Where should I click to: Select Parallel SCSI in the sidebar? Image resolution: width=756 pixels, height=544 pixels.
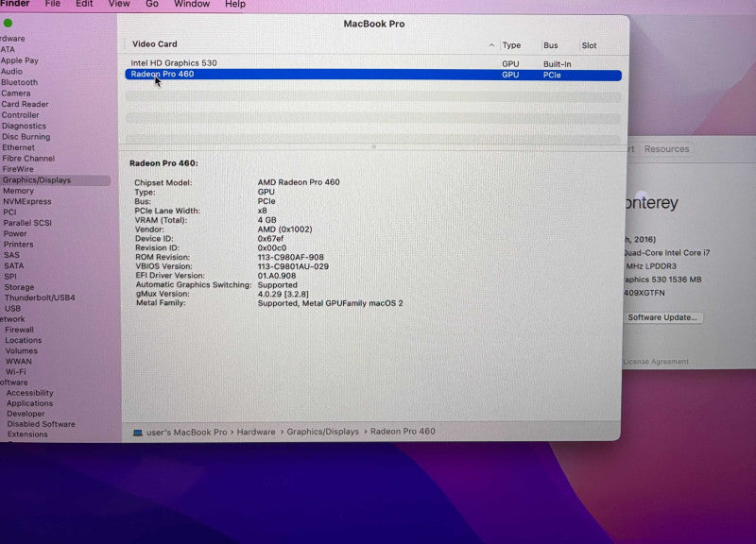click(x=27, y=223)
